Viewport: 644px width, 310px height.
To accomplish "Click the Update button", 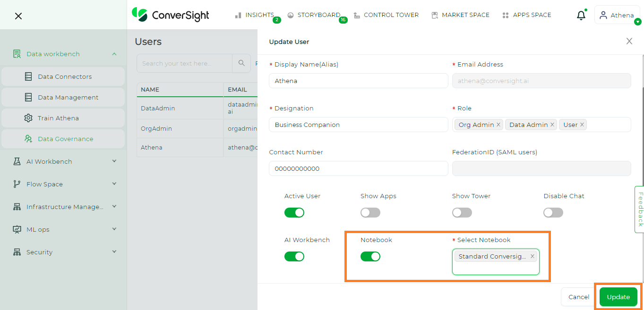I will 618,297.
